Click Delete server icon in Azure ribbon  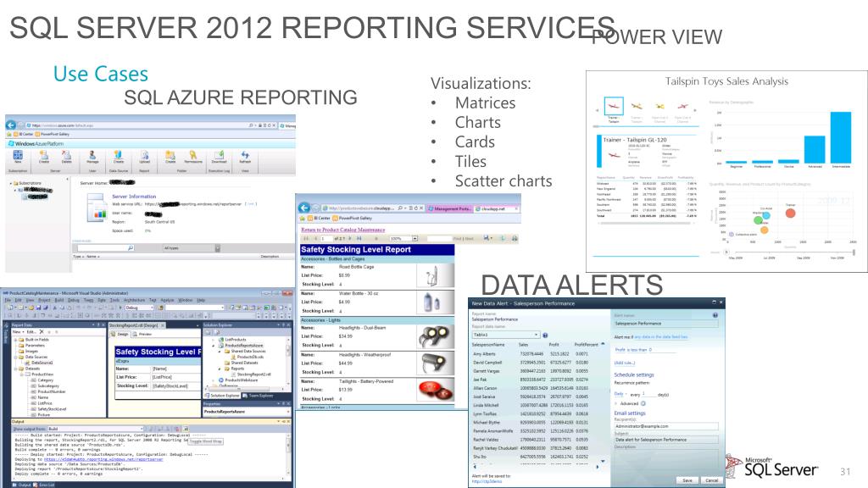(x=66, y=157)
